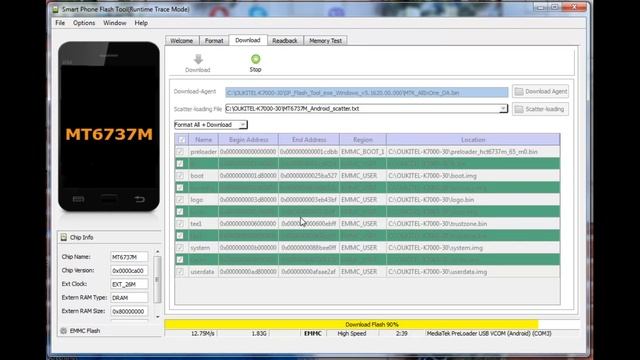Open the Memory Test tab
The height and width of the screenshot is (360, 640).
325,41
